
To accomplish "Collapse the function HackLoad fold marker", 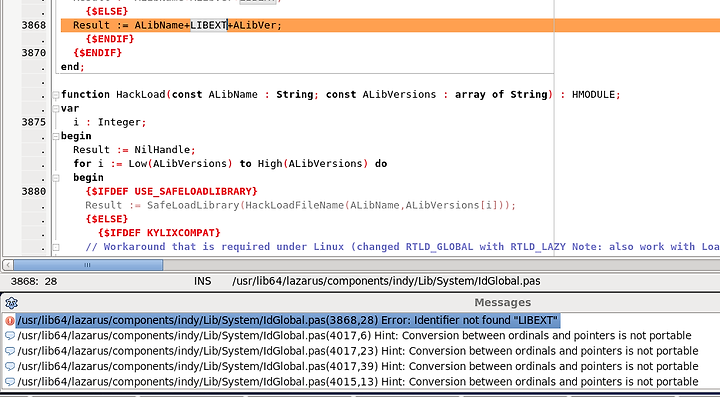I will click(56, 95).
